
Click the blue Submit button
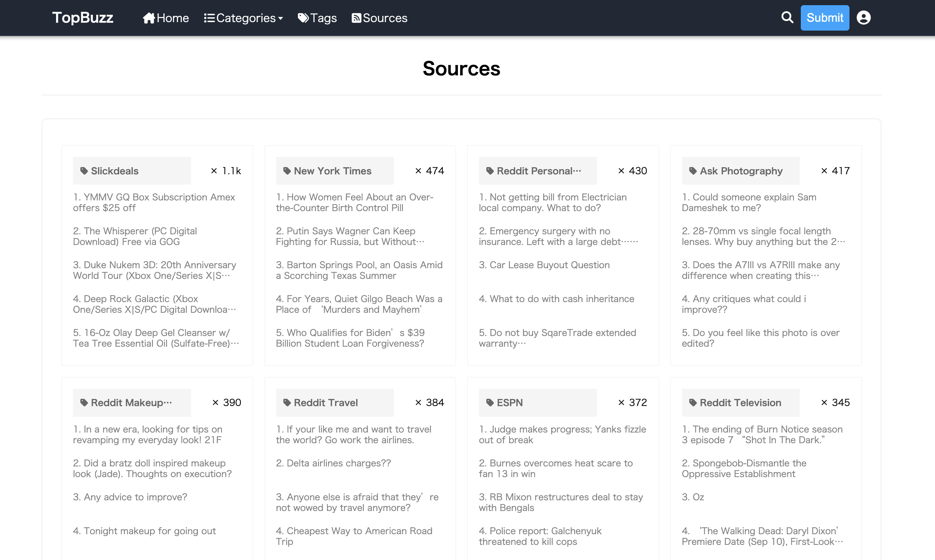pos(825,18)
